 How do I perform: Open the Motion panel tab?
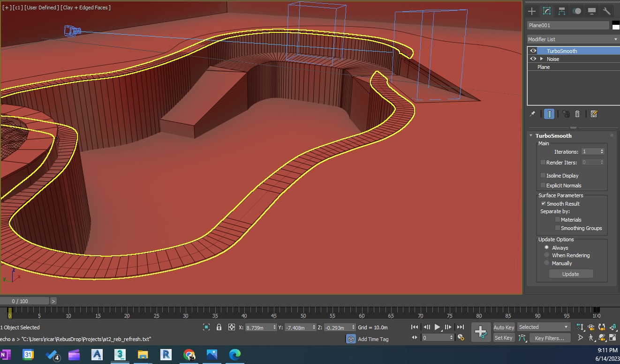point(576,11)
